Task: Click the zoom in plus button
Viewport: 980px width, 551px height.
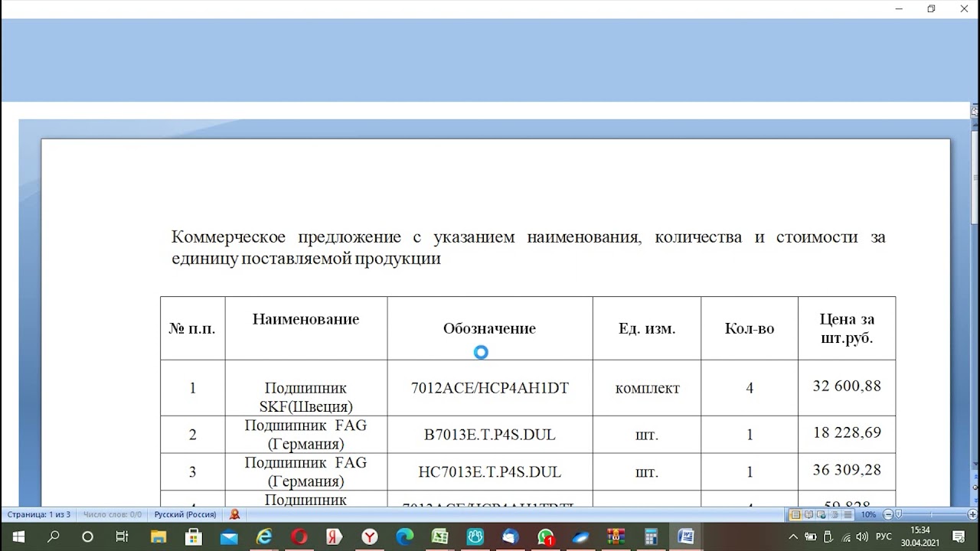Action: pos(972,514)
